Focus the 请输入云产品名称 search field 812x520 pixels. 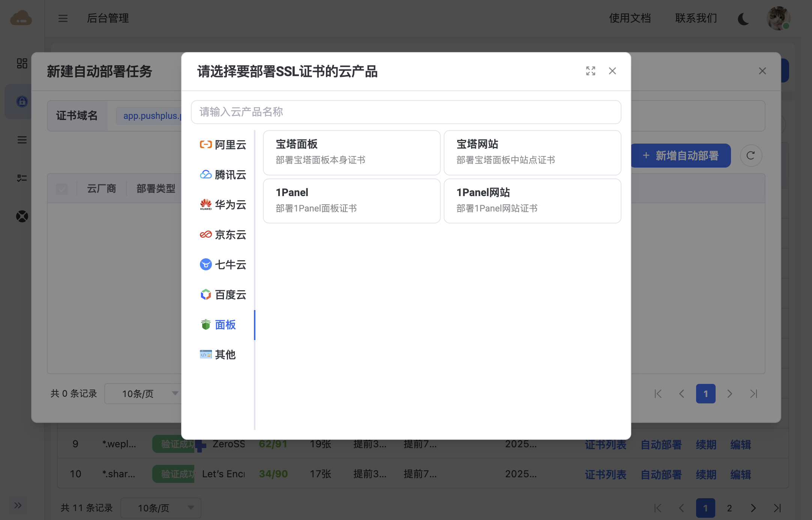[406, 112]
